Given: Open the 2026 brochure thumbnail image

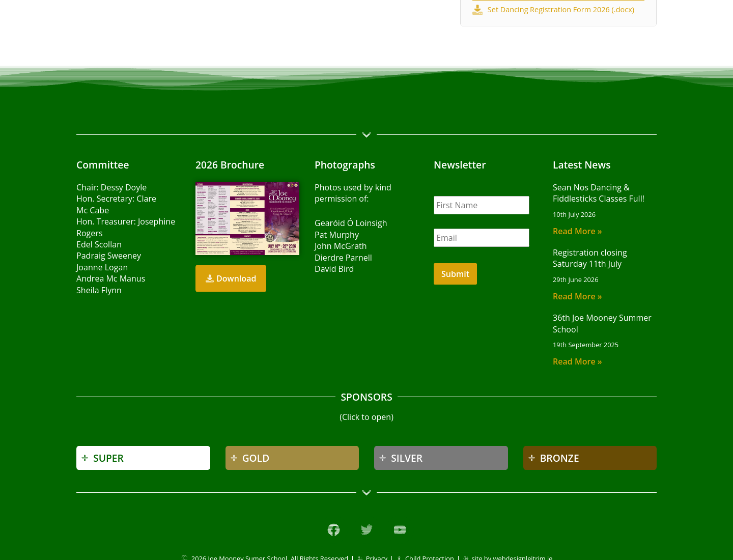Looking at the screenshot, I should [247, 218].
